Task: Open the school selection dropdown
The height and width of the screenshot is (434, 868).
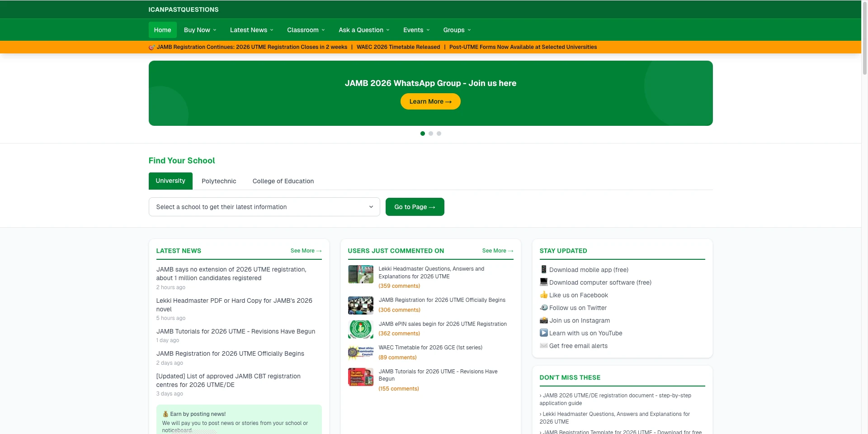Action: (x=264, y=207)
